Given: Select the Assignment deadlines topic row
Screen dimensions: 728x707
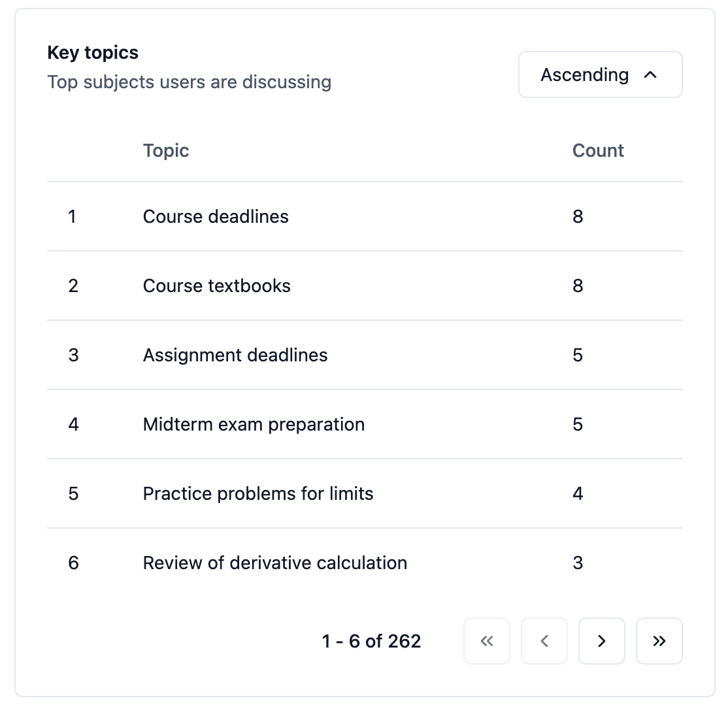Looking at the screenshot, I should (365, 355).
